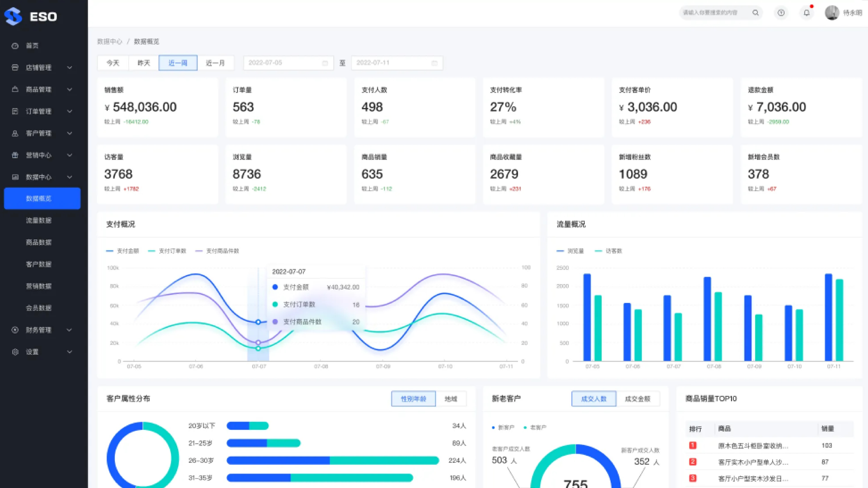Click the 销量 column header in TOP10 table
This screenshot has height=488, width=868.
pos(827,429)
